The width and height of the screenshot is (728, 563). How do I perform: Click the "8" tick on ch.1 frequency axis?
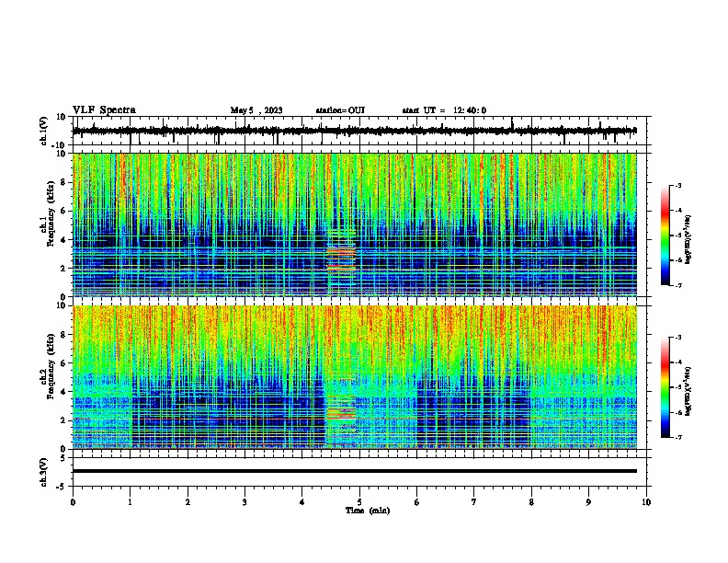[64, 182]
